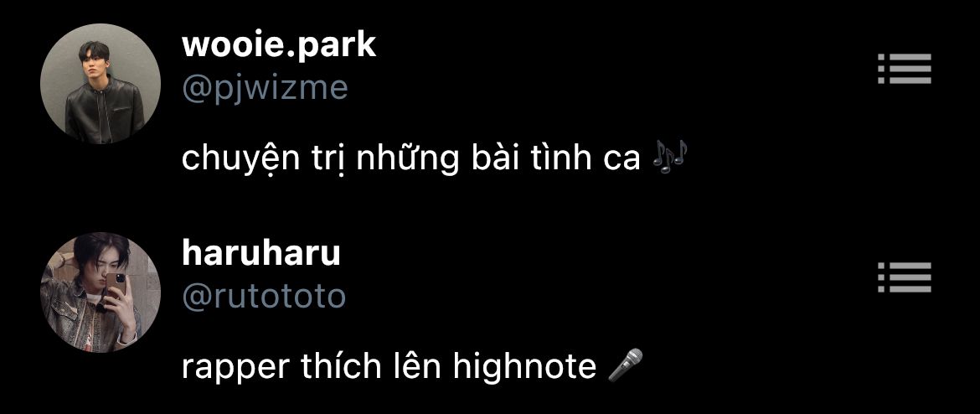This screenshot has width=980, height=414.
Task: Click the bio text "chuyện trị những bài tình ca"
Action: [411, 159]
